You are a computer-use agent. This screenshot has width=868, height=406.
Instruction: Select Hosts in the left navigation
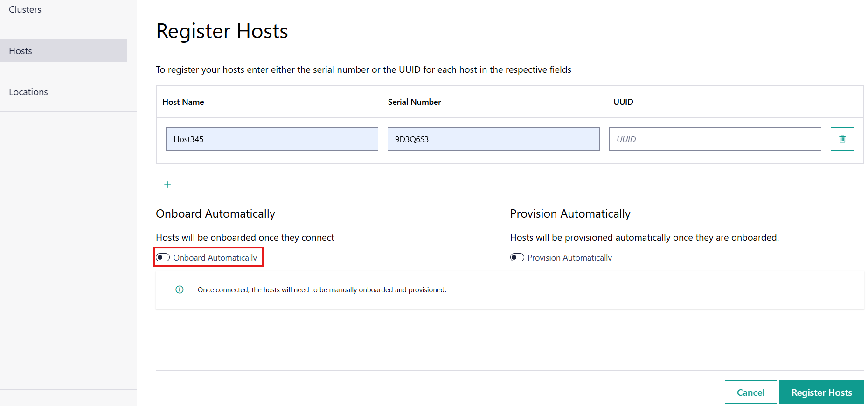click(x=63, y=50)
